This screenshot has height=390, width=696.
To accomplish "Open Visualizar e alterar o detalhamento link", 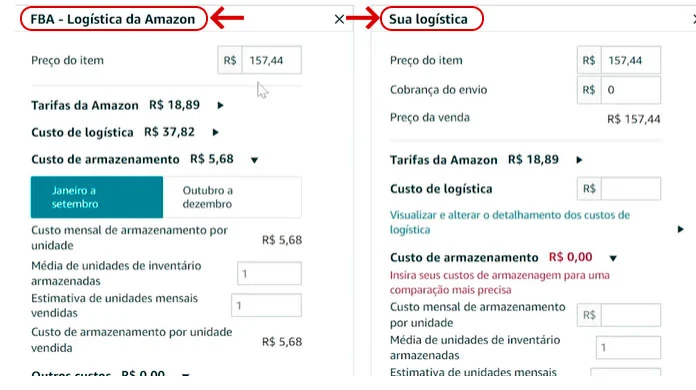I will pos(510,222).
